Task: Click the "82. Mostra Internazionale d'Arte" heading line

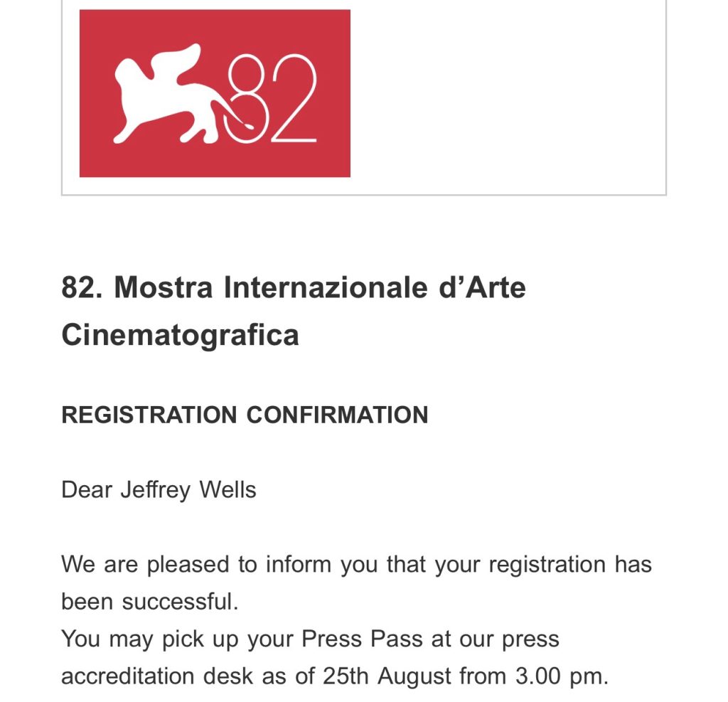Action: click(293, 288)
